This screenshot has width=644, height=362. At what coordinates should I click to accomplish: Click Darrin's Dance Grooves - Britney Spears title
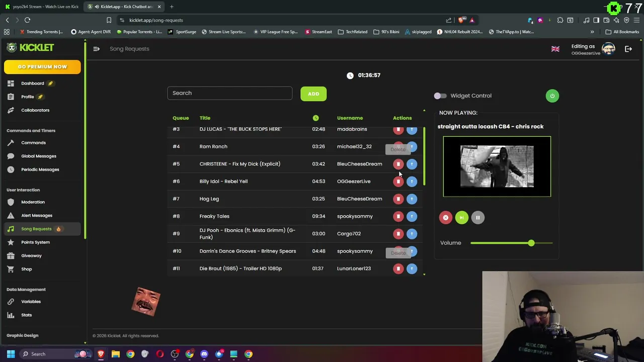pos(248,251)
